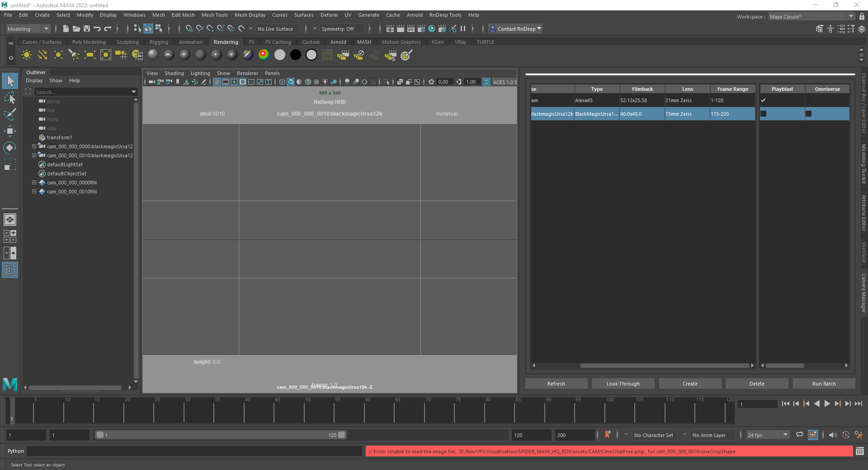868x470 pixels.
Task: Switch to the Arnold shelf tab
Action: point(338,42)
